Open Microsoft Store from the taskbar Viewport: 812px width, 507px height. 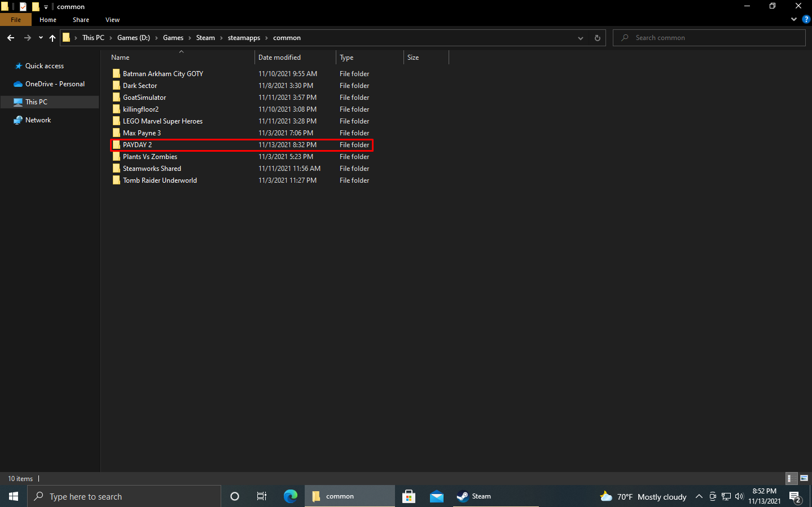pos(409,496)
